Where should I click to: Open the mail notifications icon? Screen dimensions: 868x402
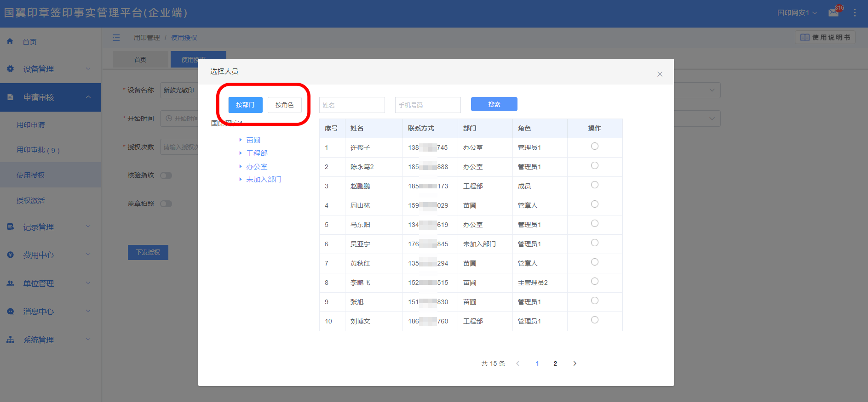pos(834,13)
